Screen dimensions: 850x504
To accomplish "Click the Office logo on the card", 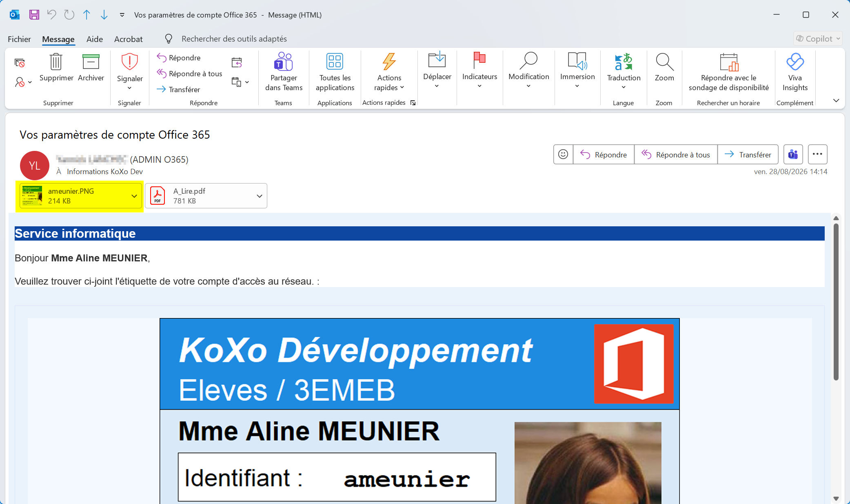I will pos(634,364).
